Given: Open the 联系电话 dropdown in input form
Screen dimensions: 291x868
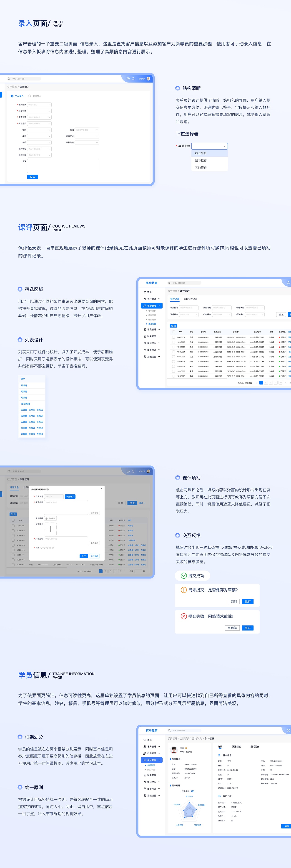Looking at the screenshot, I should click(39, 111).
